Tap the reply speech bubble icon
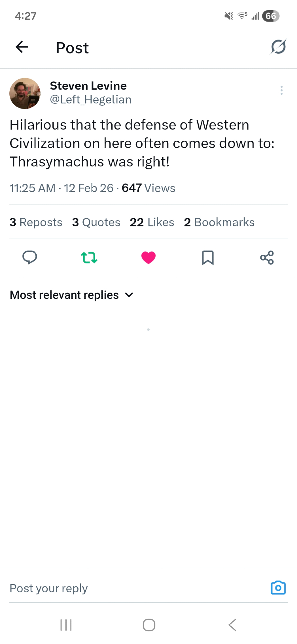 pyautogui.click(x=30, y=258)
